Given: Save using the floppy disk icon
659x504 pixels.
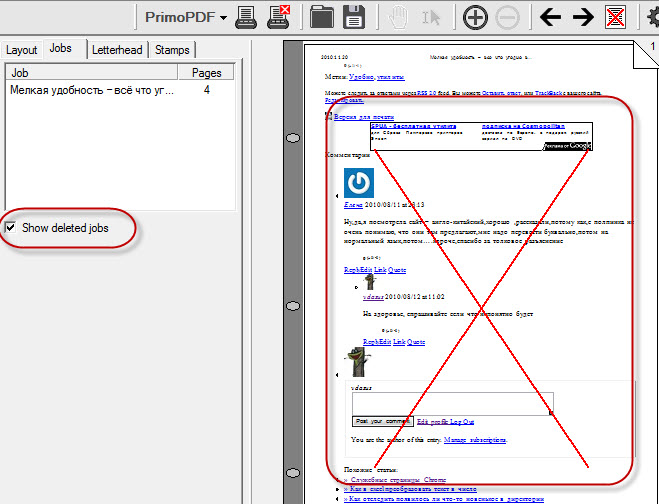Looking at the screenshot, I should [354, 17].
